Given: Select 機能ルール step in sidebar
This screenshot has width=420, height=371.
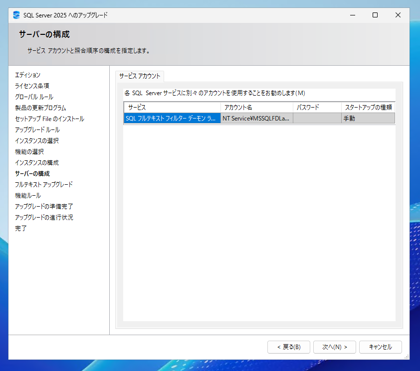Looking at the screenshot, I should pyautogui.click(x=28, y=195).
